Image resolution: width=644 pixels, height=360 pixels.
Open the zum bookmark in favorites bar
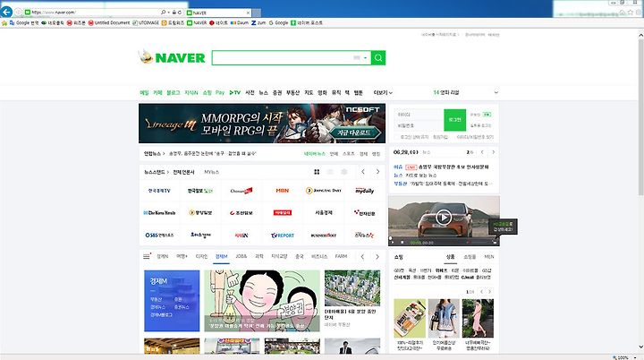258,23
